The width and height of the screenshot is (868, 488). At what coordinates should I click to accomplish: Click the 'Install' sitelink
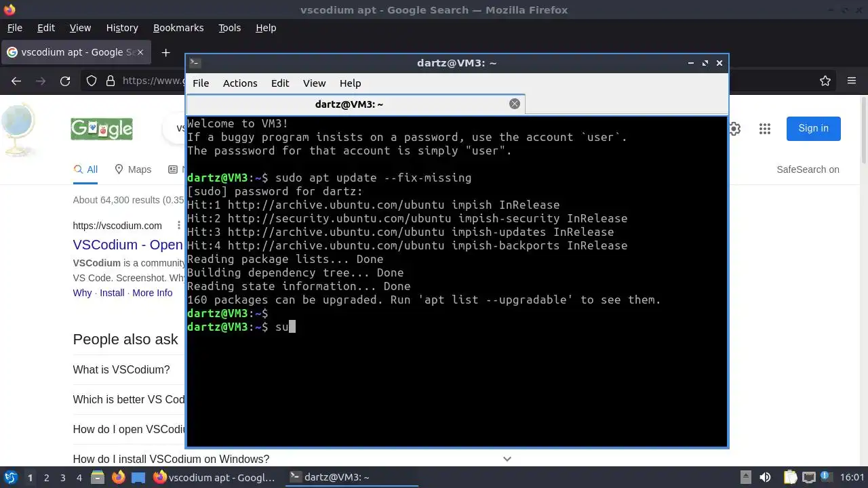(x=112, y=293)
